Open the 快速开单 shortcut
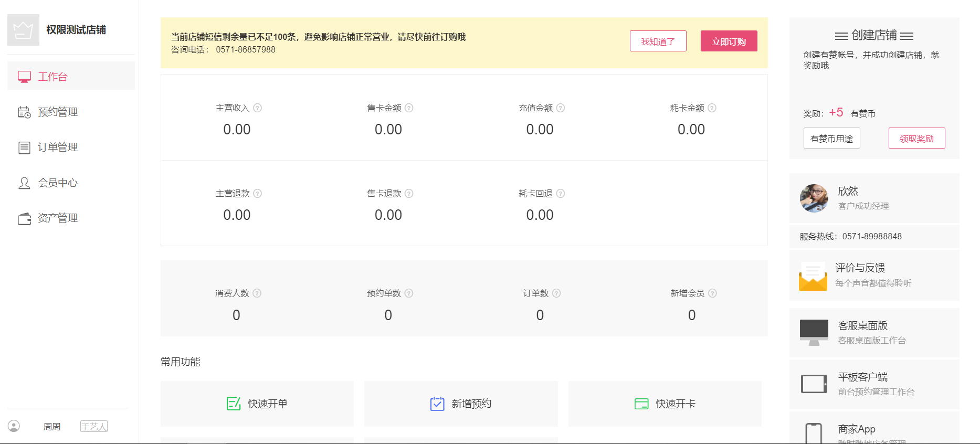 [x=257, y=404]
